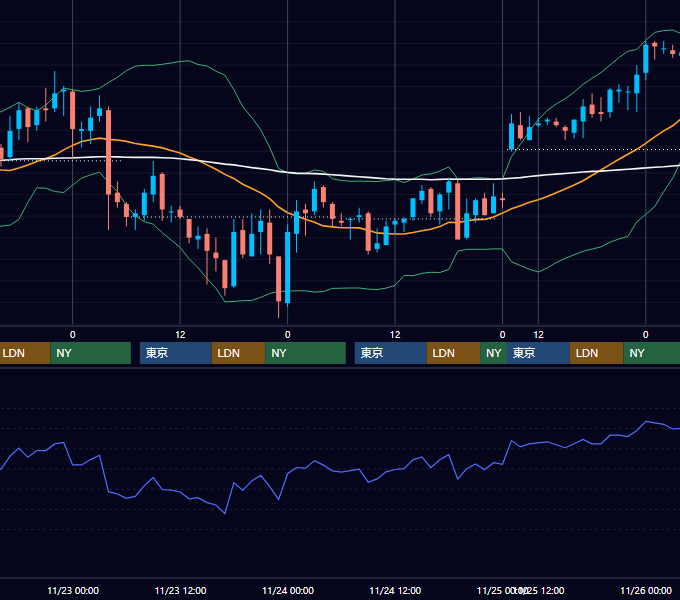Click the 11/23 00:00 date label
Viewport: 680px width, 600px height.
(x=73, y=590)
